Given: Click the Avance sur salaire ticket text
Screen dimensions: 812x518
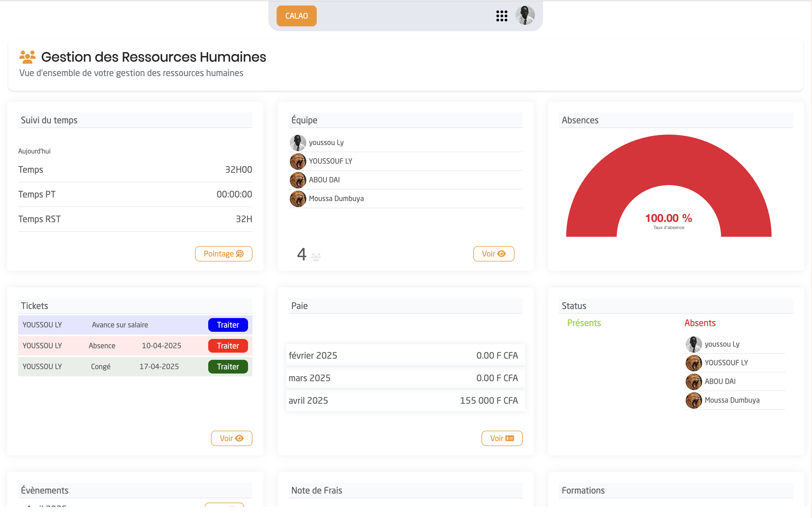Looking at the screenshot, I should (120, 325).
